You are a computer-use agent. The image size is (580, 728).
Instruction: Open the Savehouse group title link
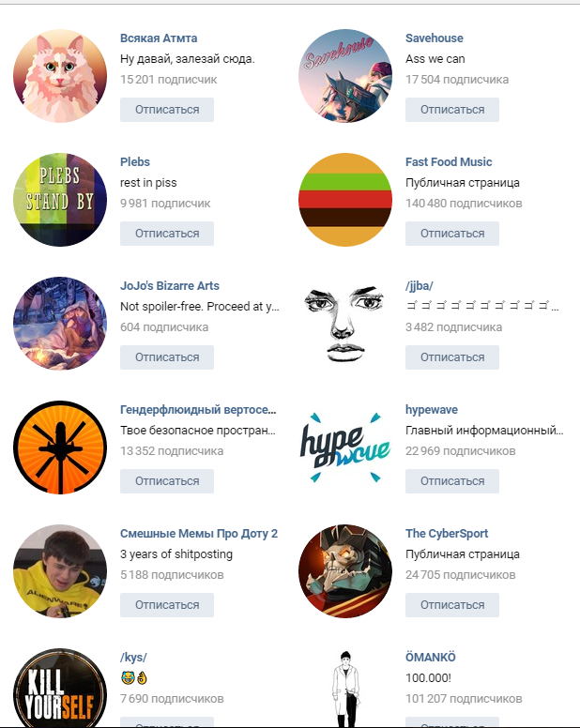(x=435, y=38)
